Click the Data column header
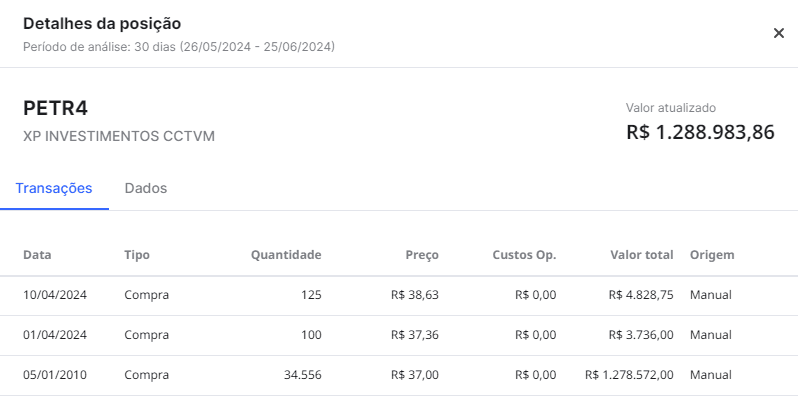The height and width of the screenshot is (396, 798). [37, 254]
